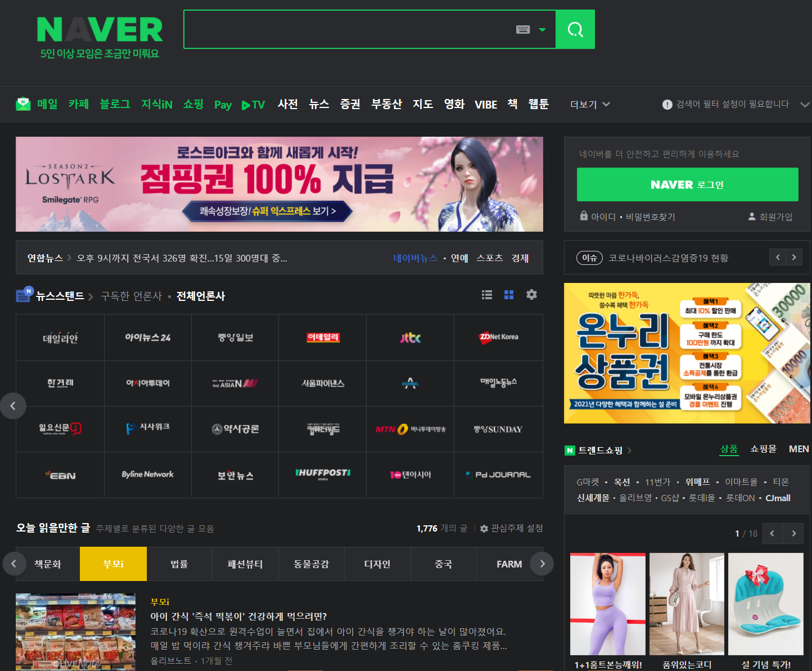
Task: Open the 시사위크 publisher tile
Action: click(148, 429)
